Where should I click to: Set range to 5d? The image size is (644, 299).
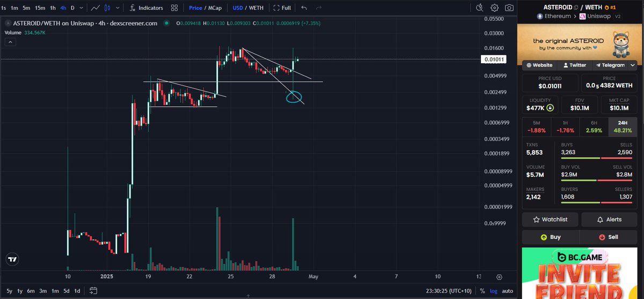67,291
